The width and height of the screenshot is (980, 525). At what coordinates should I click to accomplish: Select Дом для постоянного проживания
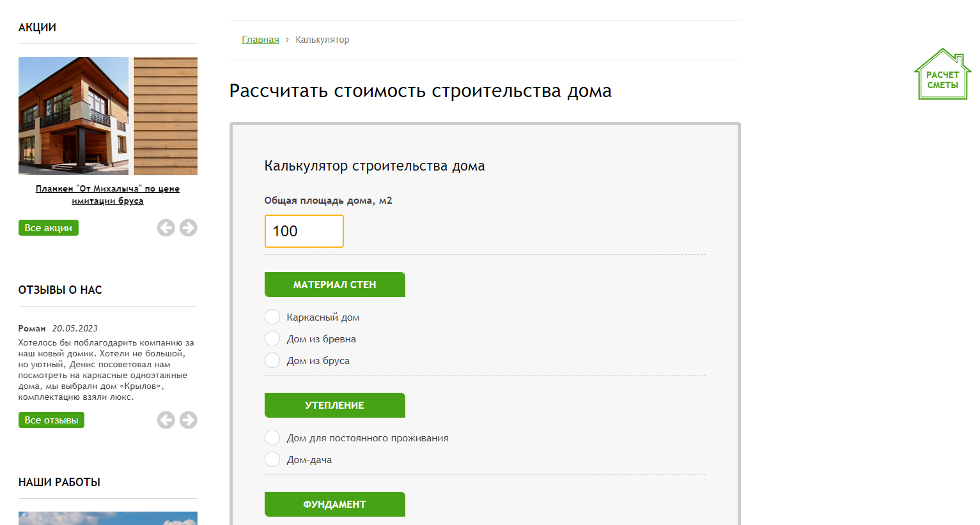click(272, 438)
